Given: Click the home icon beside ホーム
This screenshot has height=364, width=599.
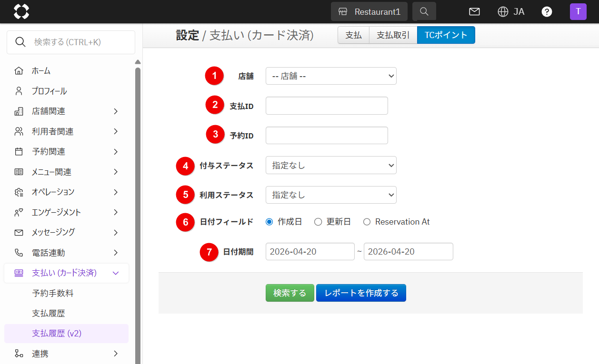Looking at the screenshot, I should (x=19, y=71).
